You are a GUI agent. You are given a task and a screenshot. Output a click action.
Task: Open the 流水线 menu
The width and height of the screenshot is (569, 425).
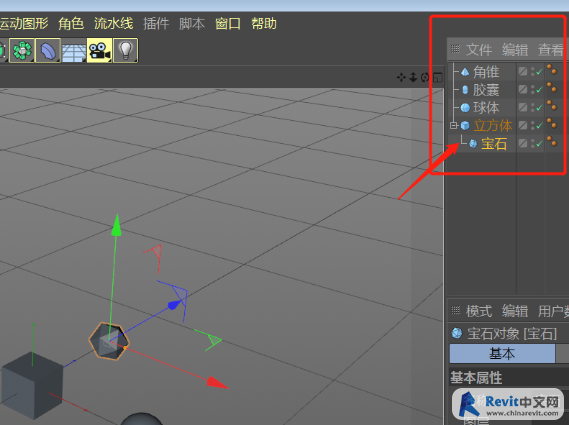tap(114, 24)
